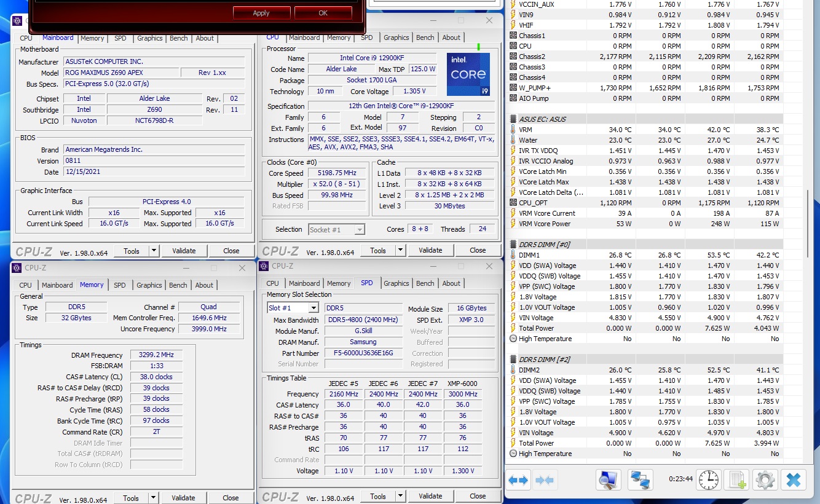The height and width of the screenshot is (504, 820).
Task: Click the Max Bandwidth DDR5-4800 value
Action: tap(363, 320)
